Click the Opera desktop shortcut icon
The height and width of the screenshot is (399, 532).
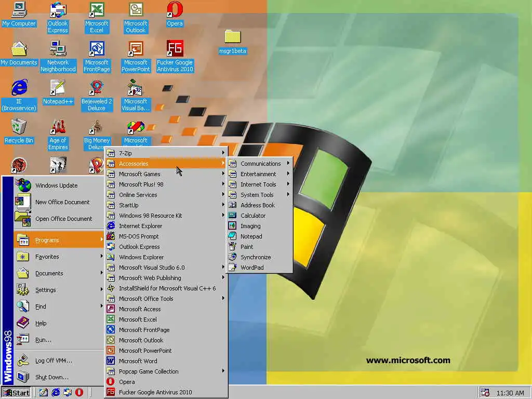(175, 15)
